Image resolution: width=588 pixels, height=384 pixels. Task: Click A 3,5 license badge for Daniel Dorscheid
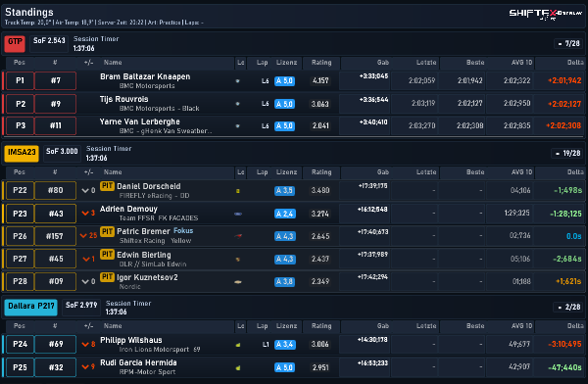[x=284, y=190]
